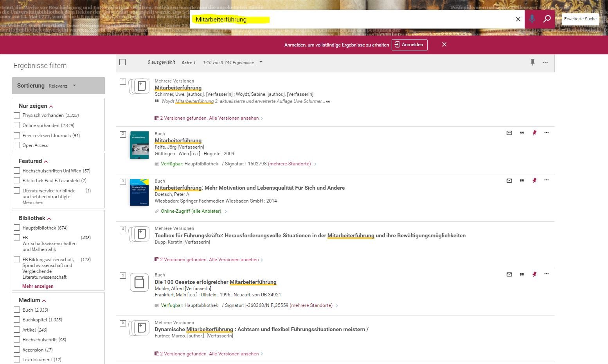608x364 pixels.
Task: Check Hochschulschriften Uni Wien filter
Action: point(17,170)
